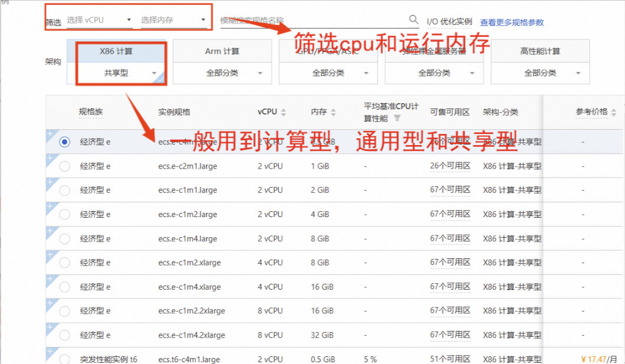The height and width of the screenshot is (364, 625).
Task: Click plus corner icon on ecs.t6-c4m1.large row
Action: [50, 352]
